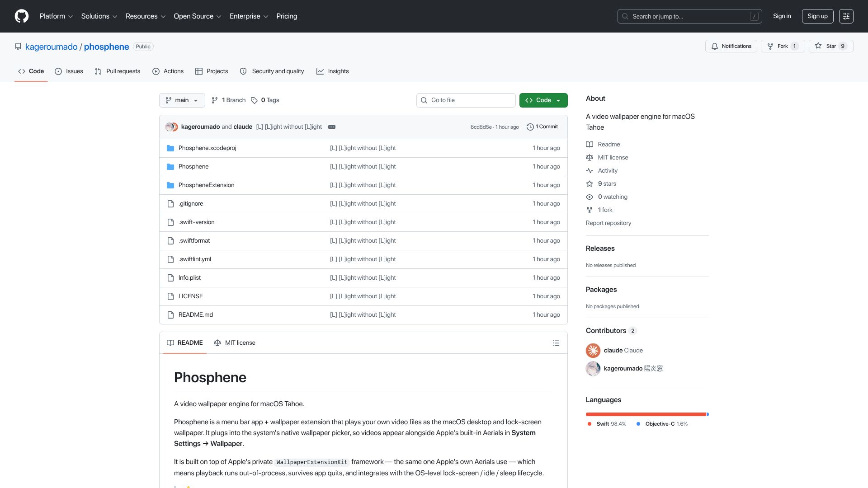Click the Swift 98.4% language entry
The width and height of the screenshot is (868, 488).
tap(607, 424)
